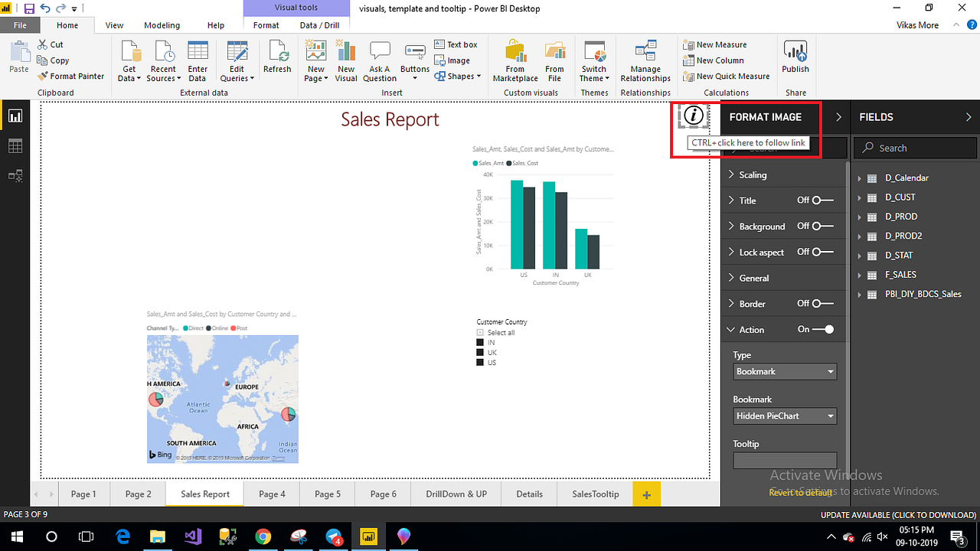
Task: Turn on the Title toggle in Format pane
Action: coord(818,201)
